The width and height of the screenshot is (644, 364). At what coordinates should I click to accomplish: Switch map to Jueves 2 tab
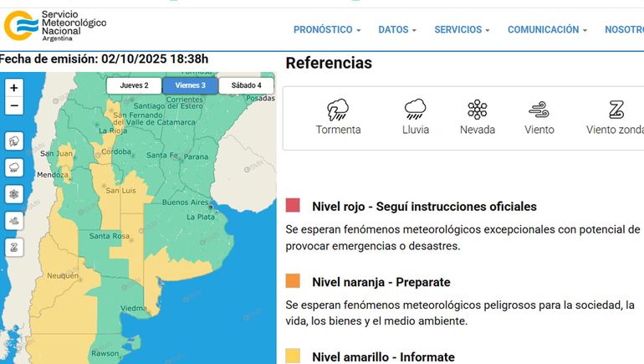(x=134, y=85)
